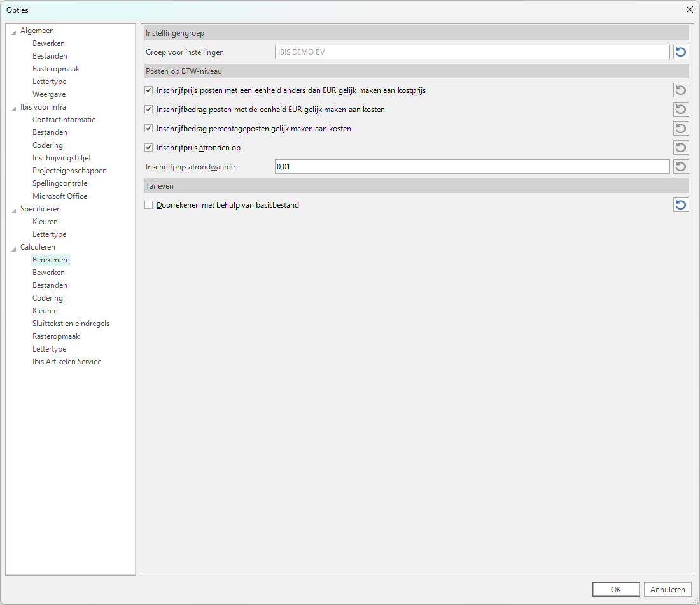700x605 pixels.
Task: Reset the 'Doorrekenen met behulp van basisbestand' option
Action: [681, 205]
